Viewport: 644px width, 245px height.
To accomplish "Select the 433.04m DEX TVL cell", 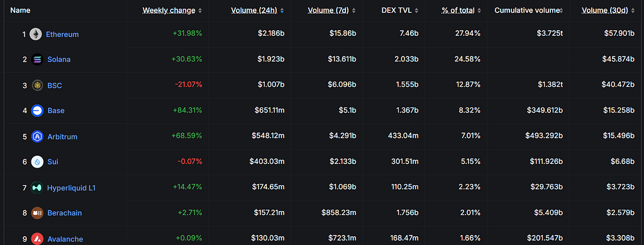I will click(403, 136).
